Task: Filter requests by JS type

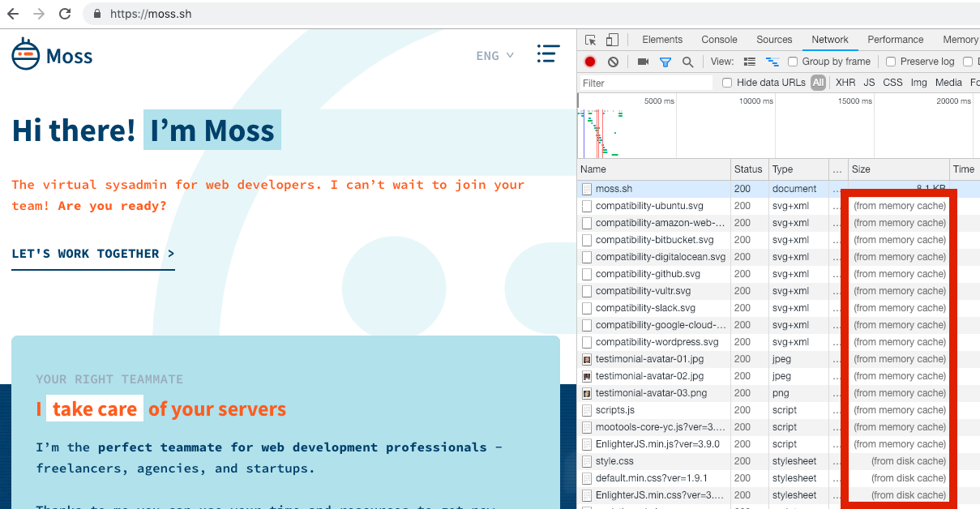Action: coord(869,83)
